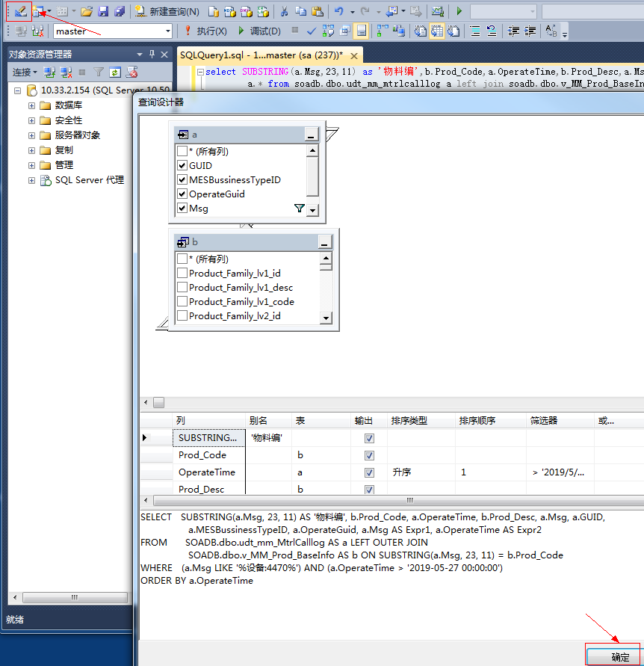Select the results to grid icon
This screenshot has height=666, width=644.
tap(436, 31)
